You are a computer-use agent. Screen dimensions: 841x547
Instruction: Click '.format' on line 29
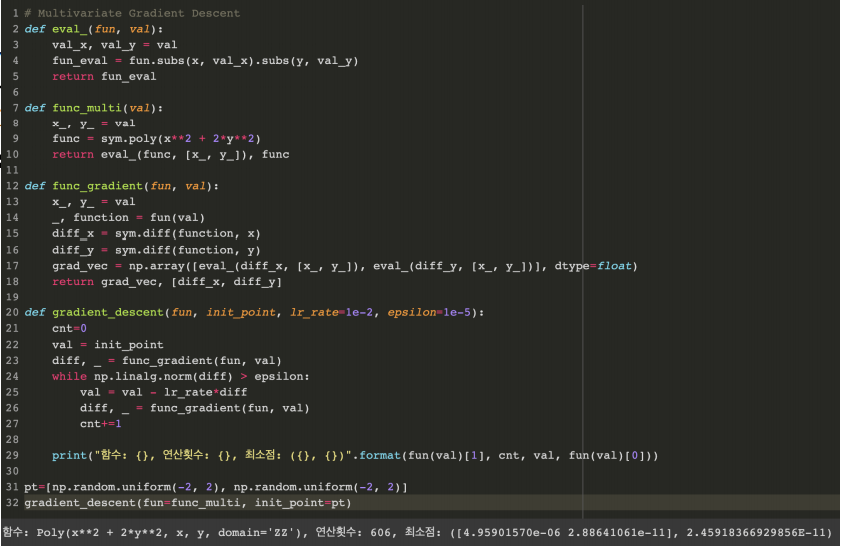pos(380,456)
